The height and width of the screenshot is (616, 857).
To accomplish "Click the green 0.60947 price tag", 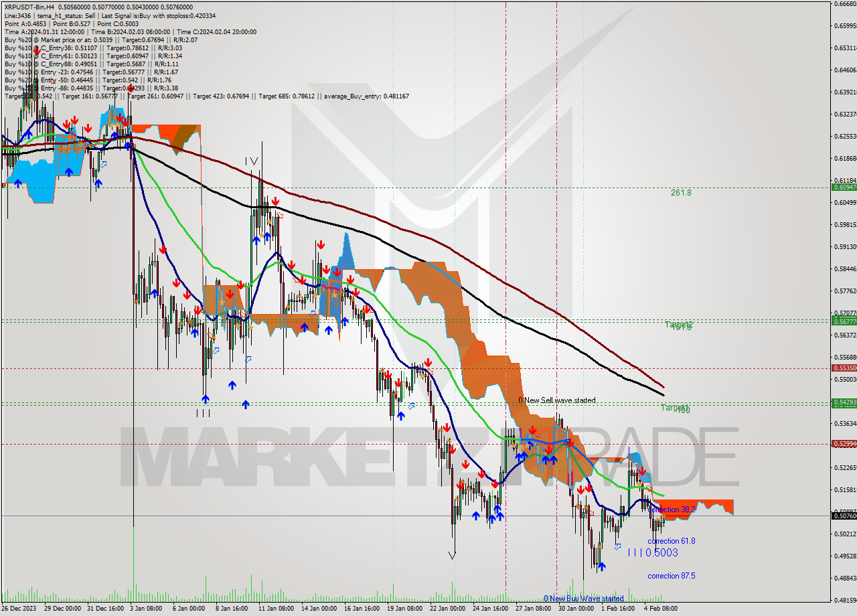I will [x=844, y=187].
